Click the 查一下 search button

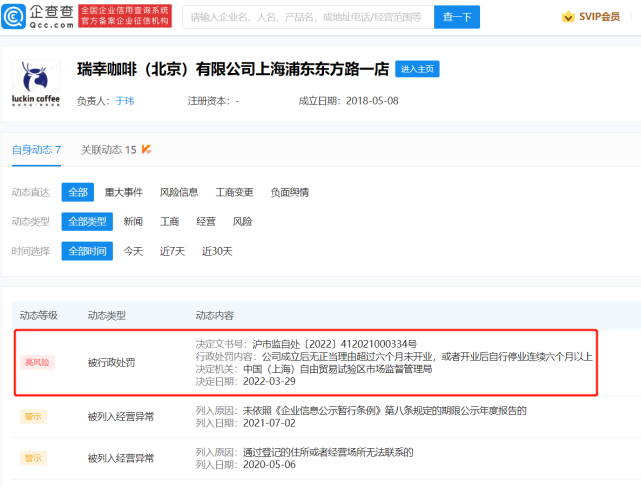(457, 17)
